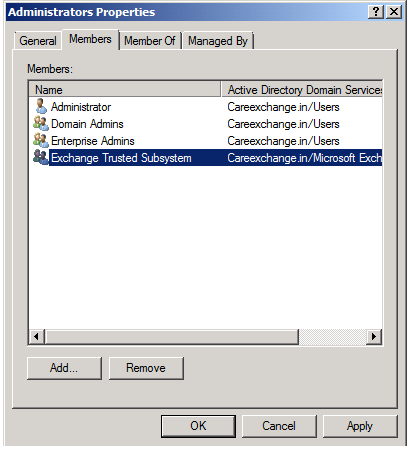
Task: Click the Exchange Trusted Subsystem group icon
Action: (41, 157)
